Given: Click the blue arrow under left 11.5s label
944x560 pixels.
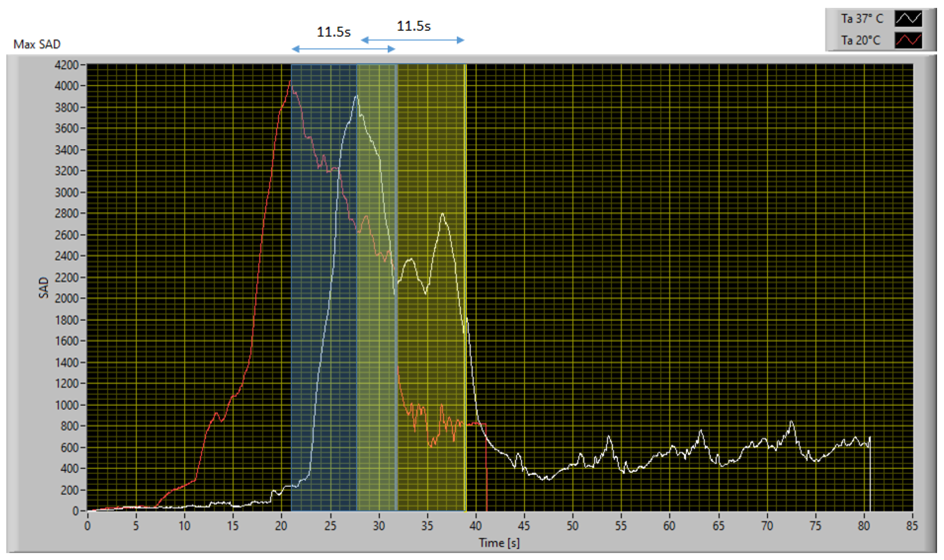Looking at the screenshot, I should [343, 49].
